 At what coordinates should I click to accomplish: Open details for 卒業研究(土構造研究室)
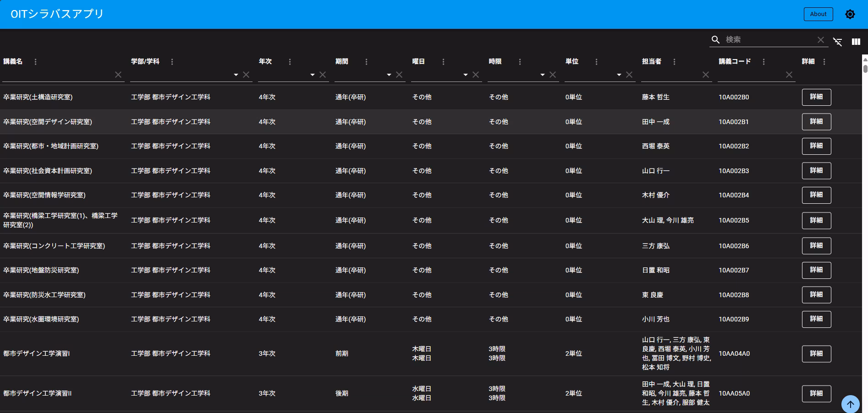coord(816,97)
